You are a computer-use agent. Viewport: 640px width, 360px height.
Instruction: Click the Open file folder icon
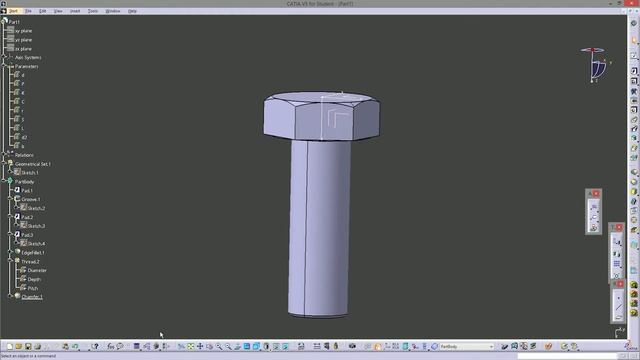[x=18, y=347]
